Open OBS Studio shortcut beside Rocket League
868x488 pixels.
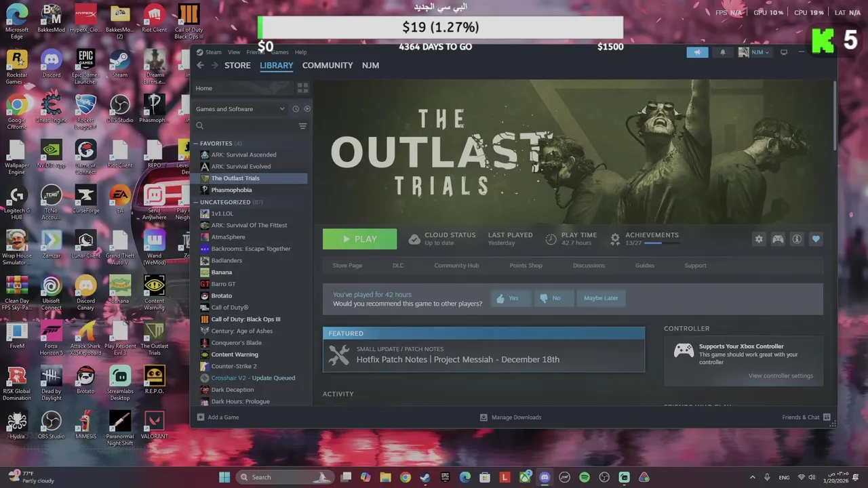[x=120, y=108]
